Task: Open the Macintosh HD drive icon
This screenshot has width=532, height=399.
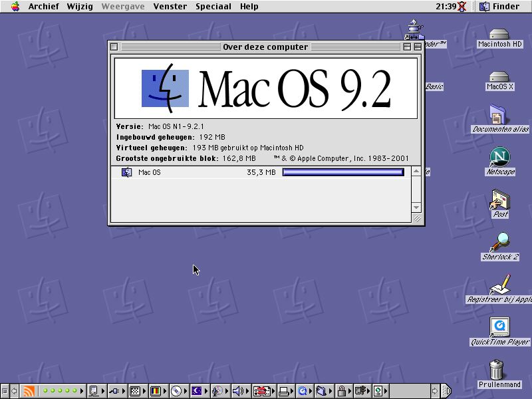Action: (x=499, y=34)
